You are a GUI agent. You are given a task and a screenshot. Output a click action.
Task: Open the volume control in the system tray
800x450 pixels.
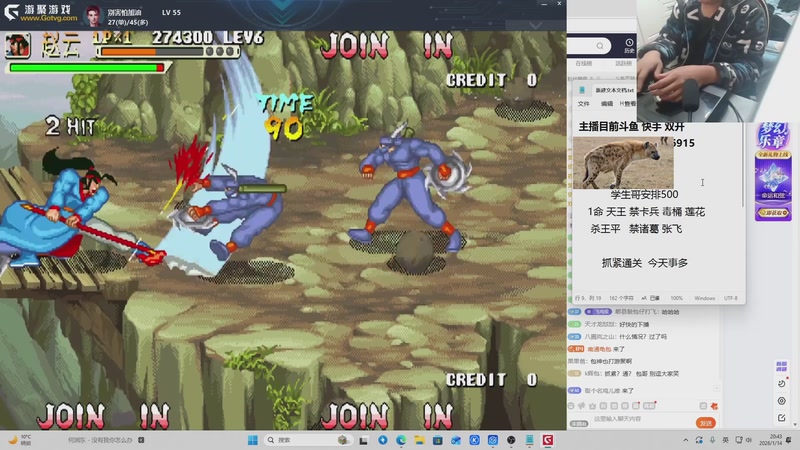[x=749, y=440]
